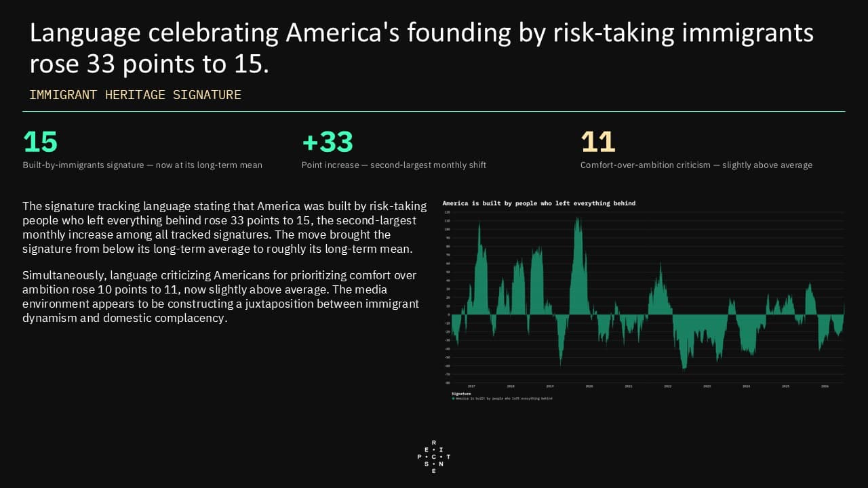This screenshot has width=868, height=488.
Task: Click the deepest trough near 2022
Action: click(x=684, y=367)
